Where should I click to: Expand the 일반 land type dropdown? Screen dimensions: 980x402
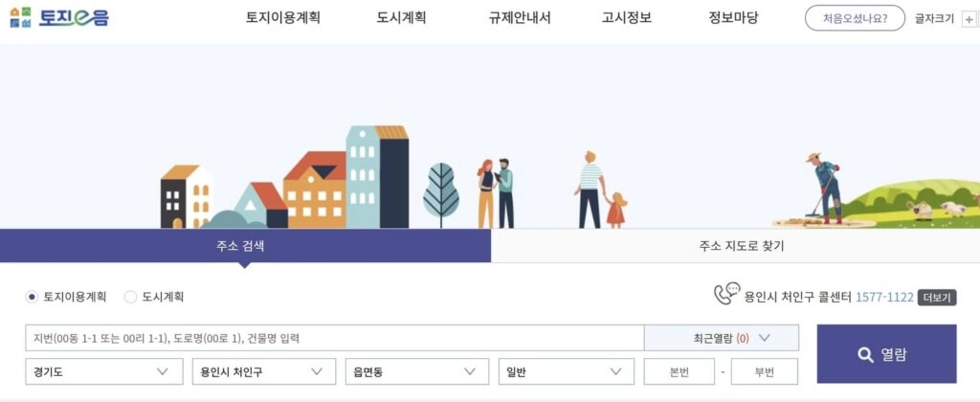pos(567,371)
